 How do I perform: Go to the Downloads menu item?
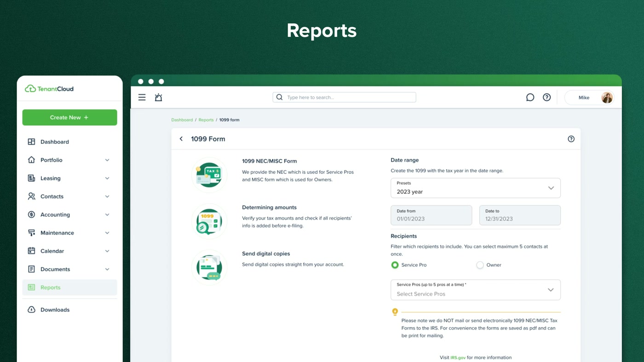pos(69,310)
